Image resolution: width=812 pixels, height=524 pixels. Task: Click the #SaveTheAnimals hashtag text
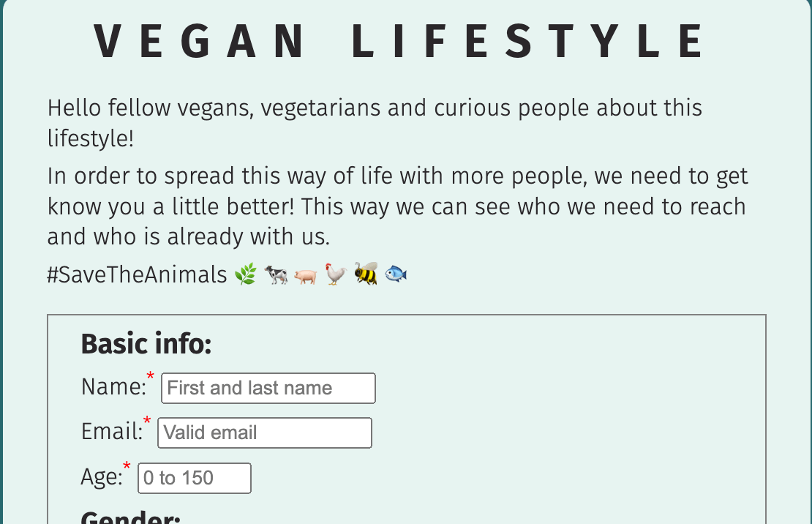[x=138, y=274]
